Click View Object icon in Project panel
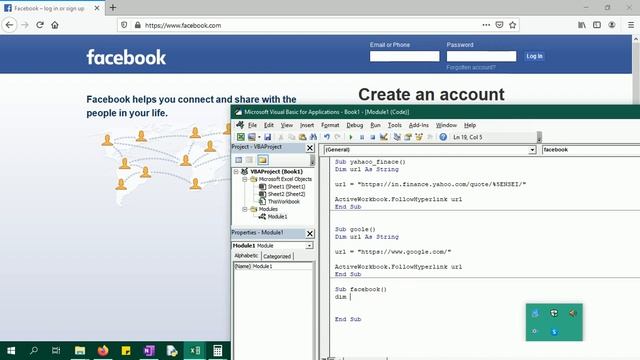The height and width of the screenshot is (360, 640). [249, 160]
